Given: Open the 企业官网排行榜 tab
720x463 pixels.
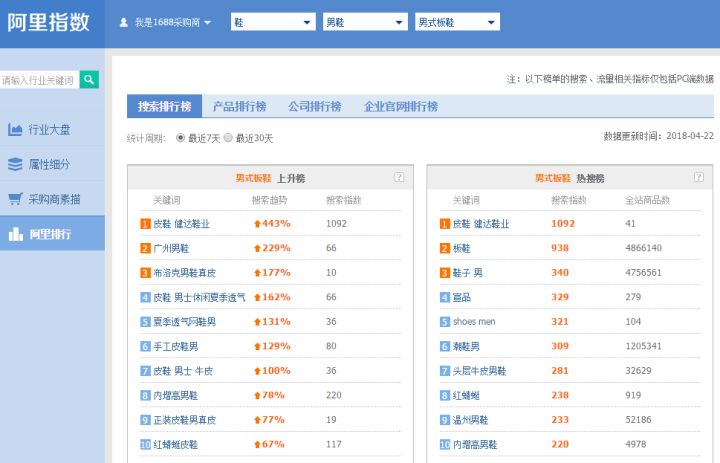Looking at the screenshot, I should [400, 106].
